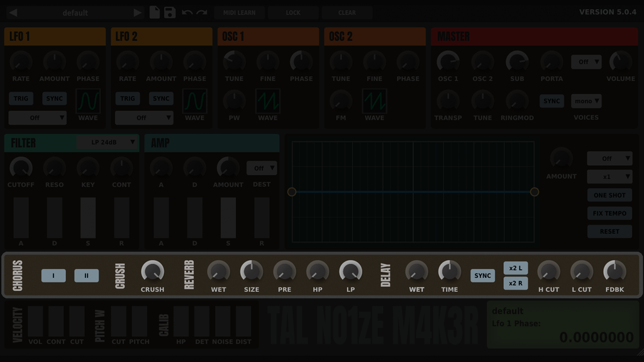Select the LFO 1 waveform display icon
Screen dimensions: 644x362
point(87,99)
